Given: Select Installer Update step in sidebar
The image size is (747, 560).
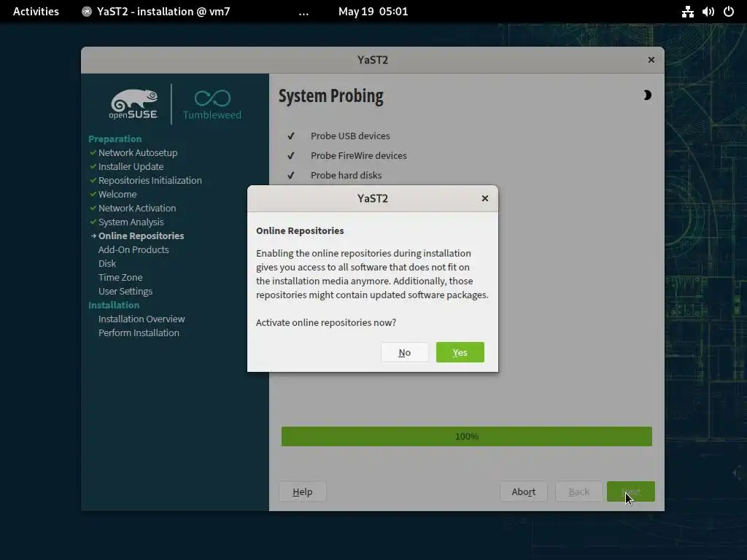Looking at the screenshot, I should (131, 167).
